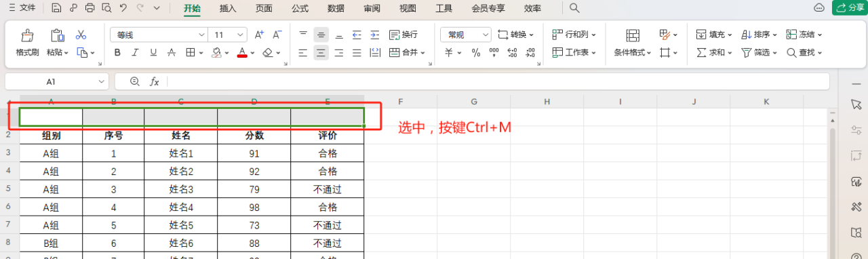
Task: Click the Sort (排序) button
Action: (x=759, y=35)
